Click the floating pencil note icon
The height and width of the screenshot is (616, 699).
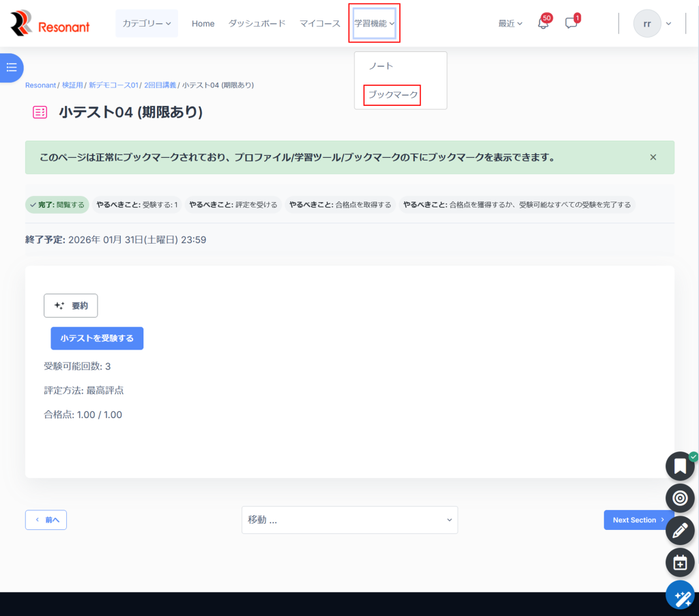(679, 530)
